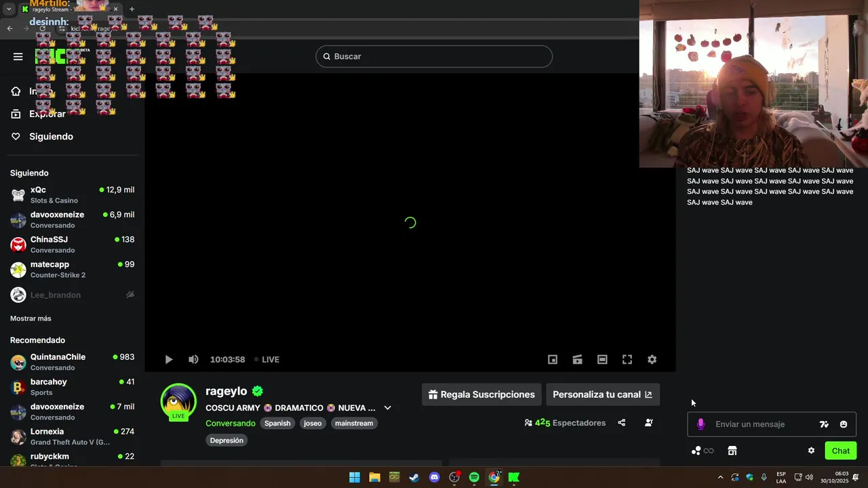The width and height of the screenshot is (868, 488).
Task: Open the chat shop icon
Action: click(x=732, y=451)
